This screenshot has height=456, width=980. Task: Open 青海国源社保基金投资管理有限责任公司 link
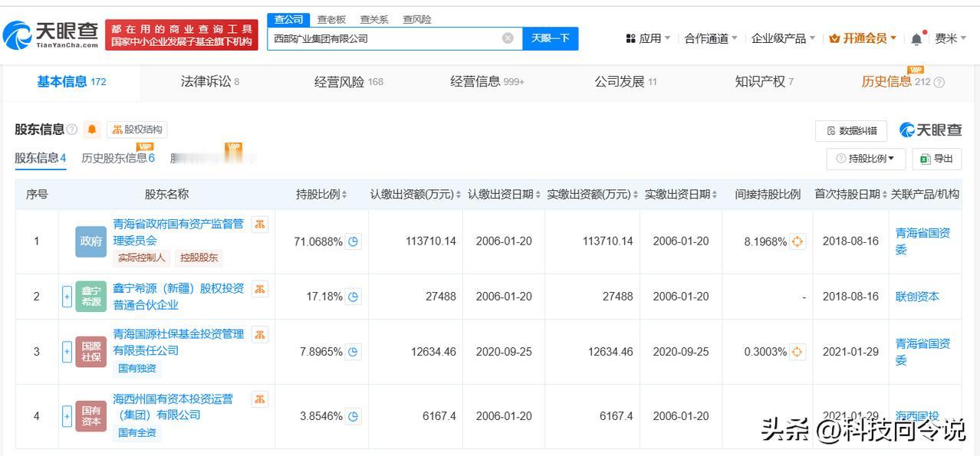179,342
